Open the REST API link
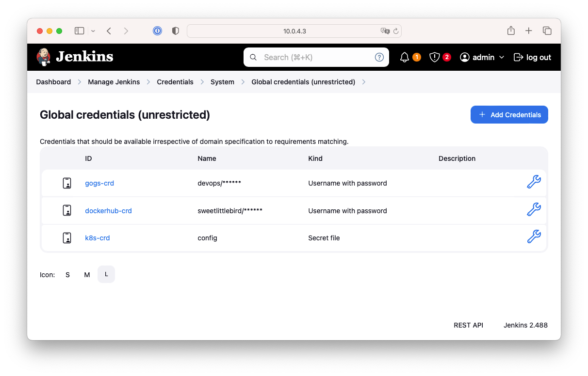Viewport: 588px width, 376px height. coord(469,325)
